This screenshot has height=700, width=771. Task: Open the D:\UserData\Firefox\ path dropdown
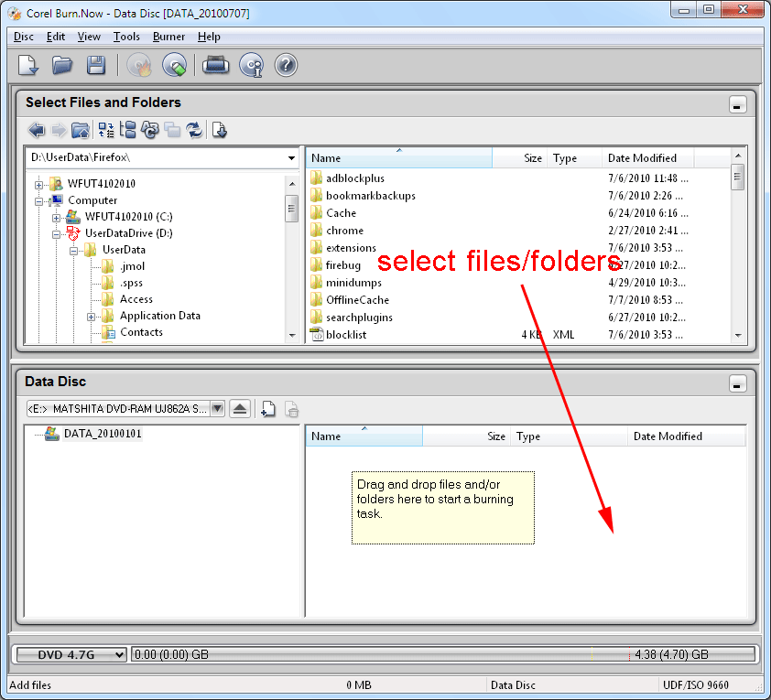pyautogui.click(x=291, y=158)
